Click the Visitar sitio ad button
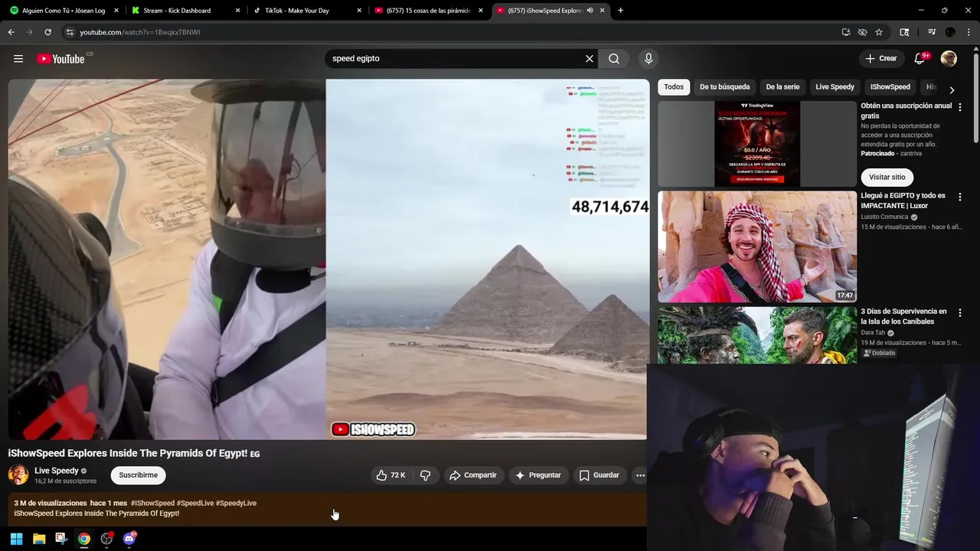Screen dimensions: 980x551 887,177
